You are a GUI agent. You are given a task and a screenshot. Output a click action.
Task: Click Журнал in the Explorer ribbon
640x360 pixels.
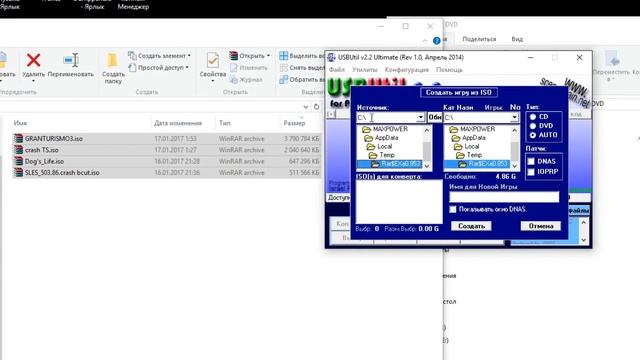tap(246, 80)
